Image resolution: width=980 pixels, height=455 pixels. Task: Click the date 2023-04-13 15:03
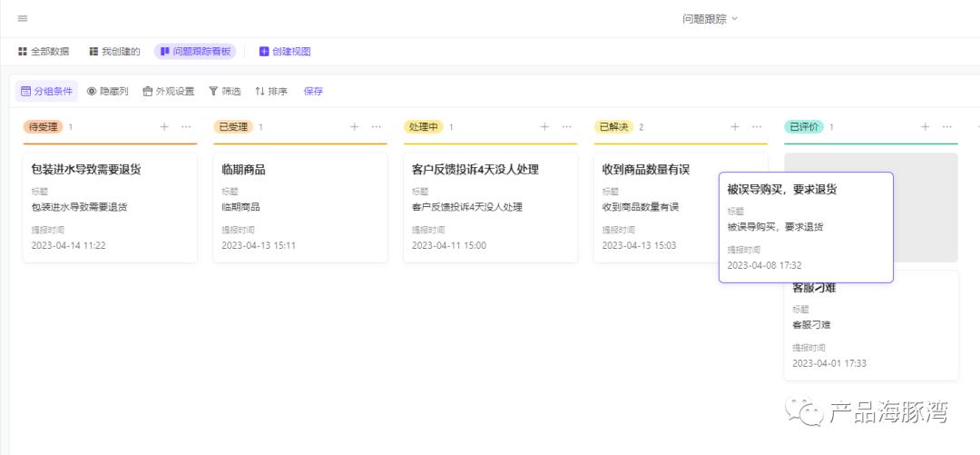pos(639,245)
